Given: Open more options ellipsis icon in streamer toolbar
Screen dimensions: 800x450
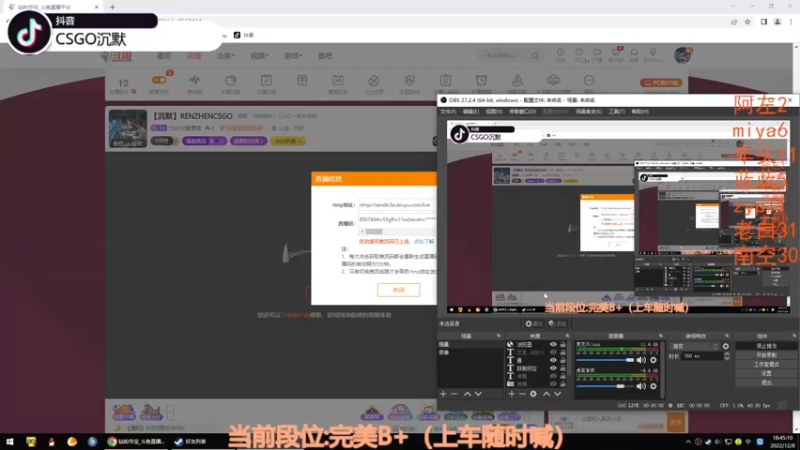Looking at the screenshot, I should click(589, 80).
